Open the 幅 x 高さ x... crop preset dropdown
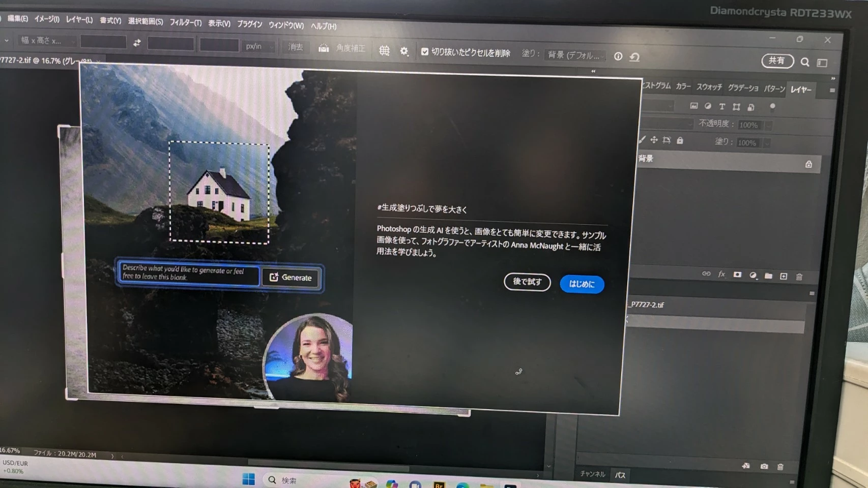Image resolution: width=868 pixels, height=488 pixels. click(47, 40)
